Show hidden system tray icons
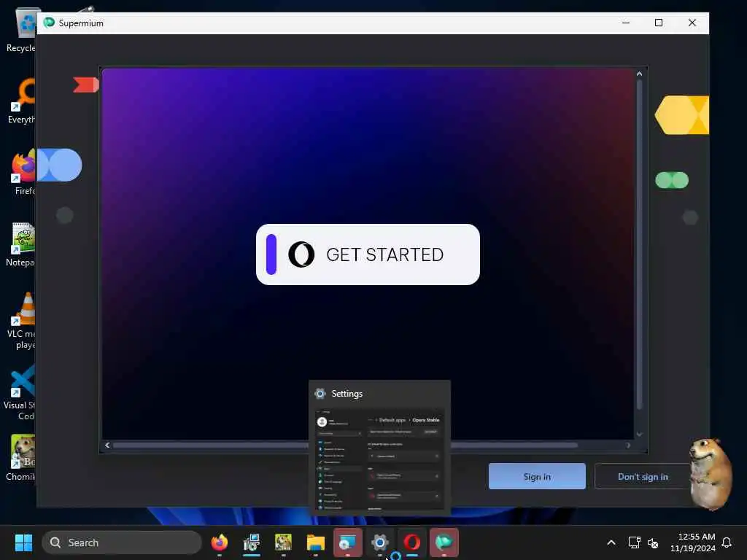Screen dimensions: 747x560 click(x=611, y=542)
